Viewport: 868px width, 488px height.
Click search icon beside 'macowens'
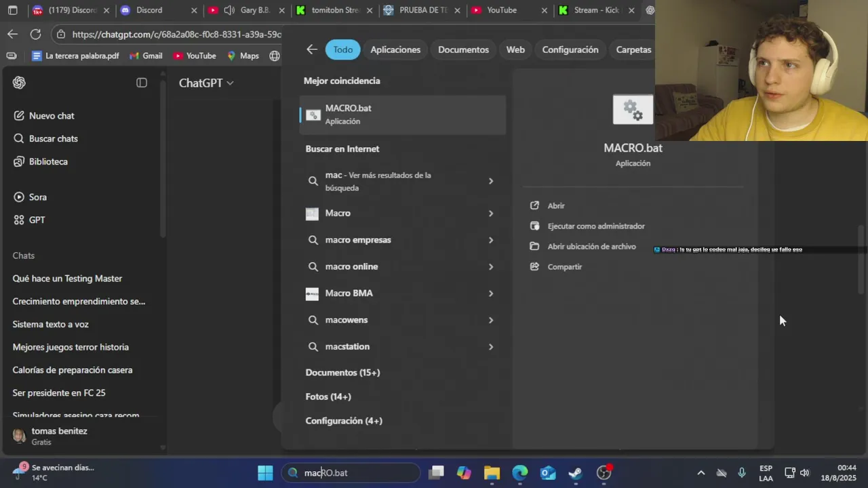[313, 320]
